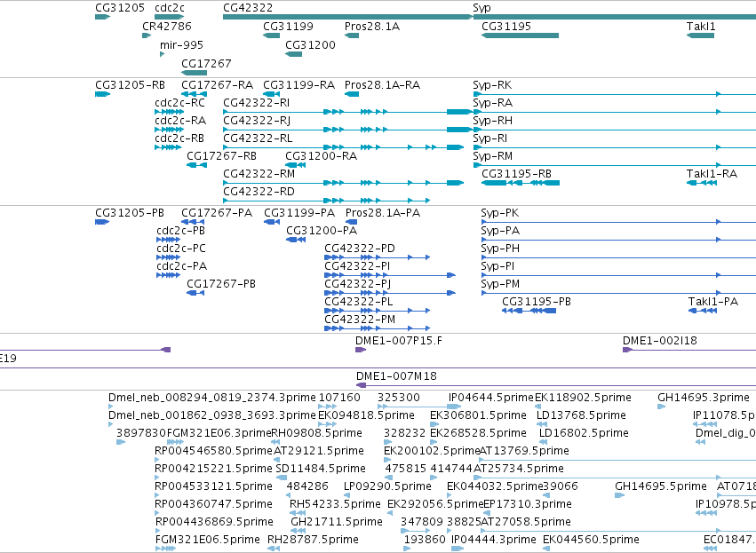Click the SD11484.5prime EST label

click(x=321, y=469)
